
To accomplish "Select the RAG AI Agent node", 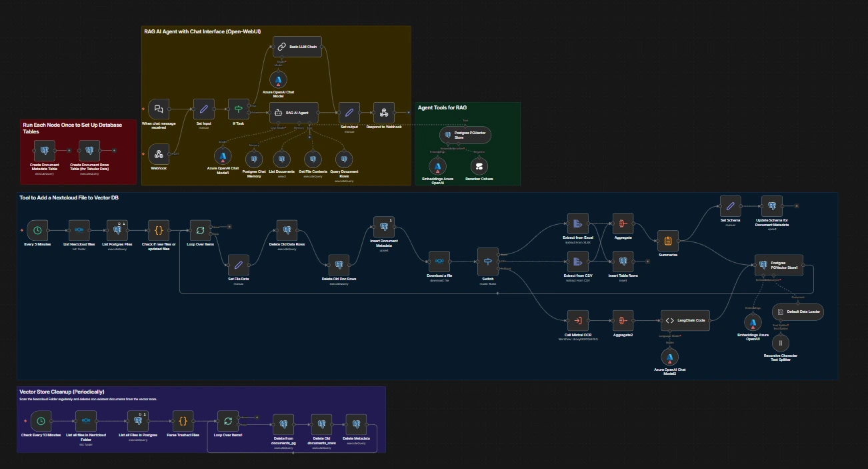I will [294, 113].
